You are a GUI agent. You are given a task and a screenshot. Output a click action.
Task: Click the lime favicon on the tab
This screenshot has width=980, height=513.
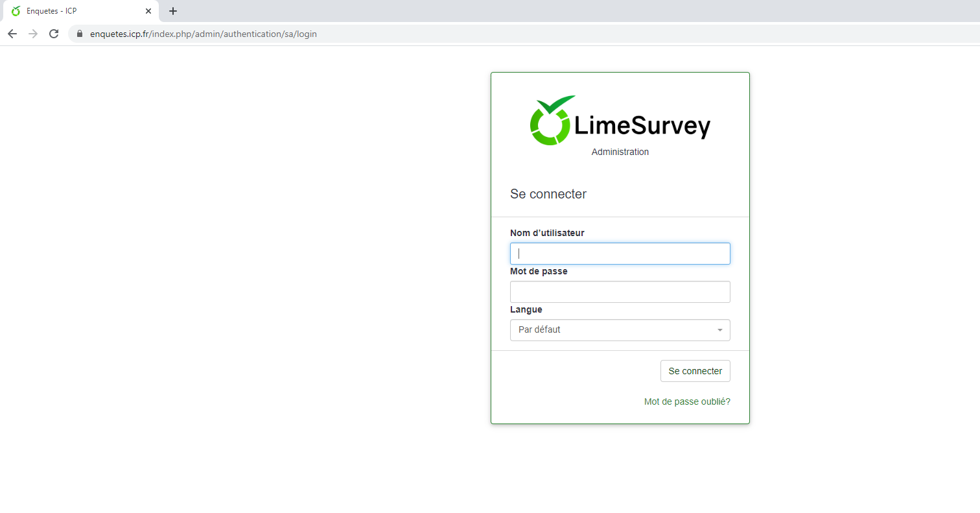point(16,11)
